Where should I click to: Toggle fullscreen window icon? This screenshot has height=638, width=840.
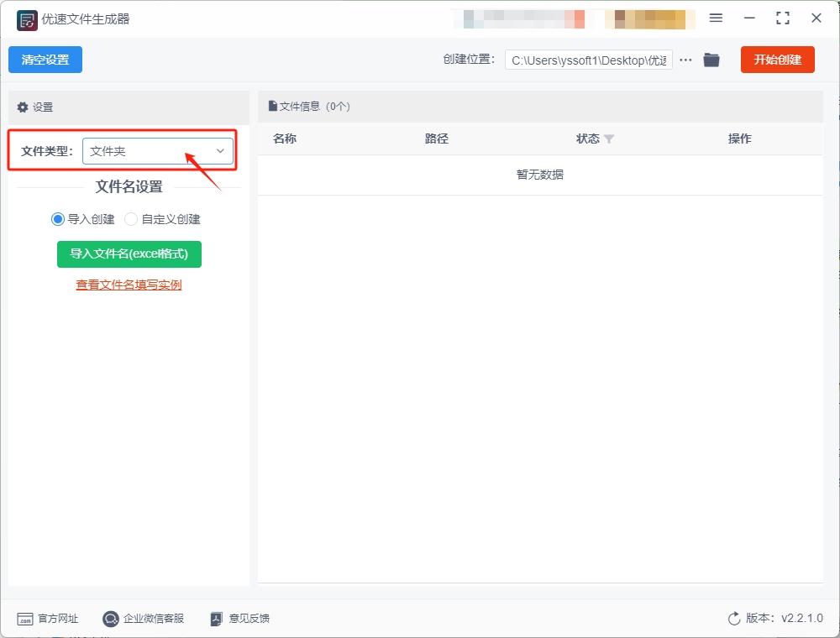783,18
